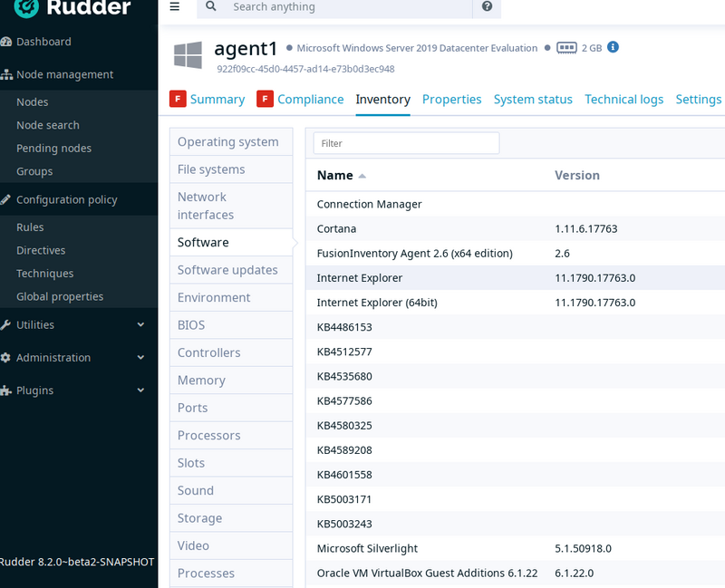Select Video inventory section

tap(231, 546)
